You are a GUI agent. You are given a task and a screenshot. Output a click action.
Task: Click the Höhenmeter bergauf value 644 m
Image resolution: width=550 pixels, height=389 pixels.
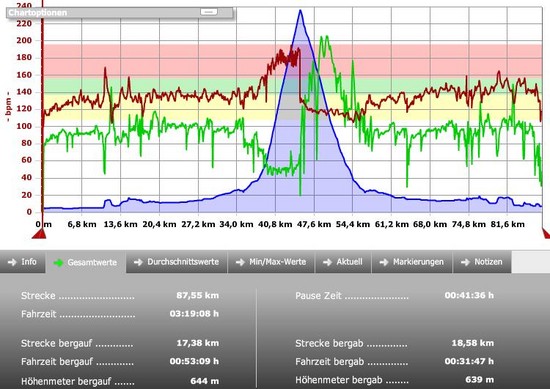point(204,381)
